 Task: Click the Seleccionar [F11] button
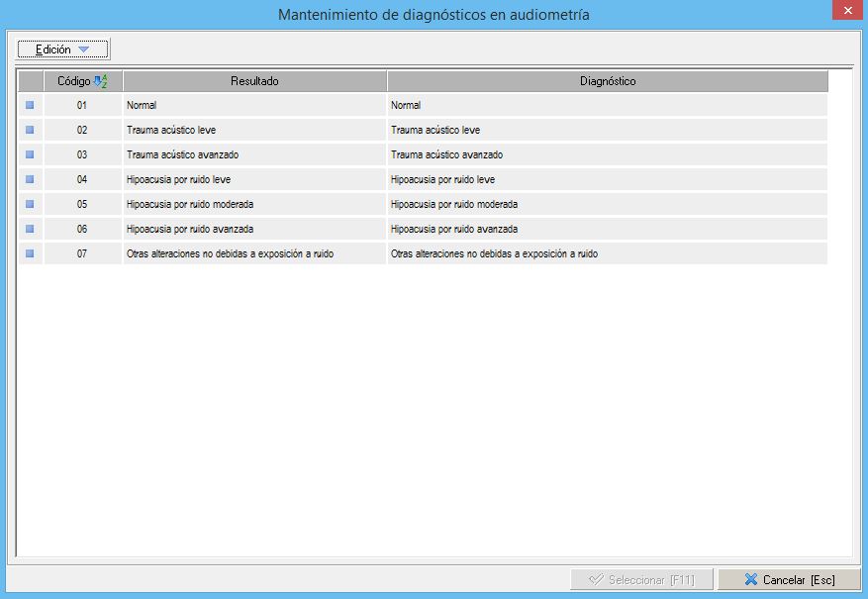pos(641,579)
